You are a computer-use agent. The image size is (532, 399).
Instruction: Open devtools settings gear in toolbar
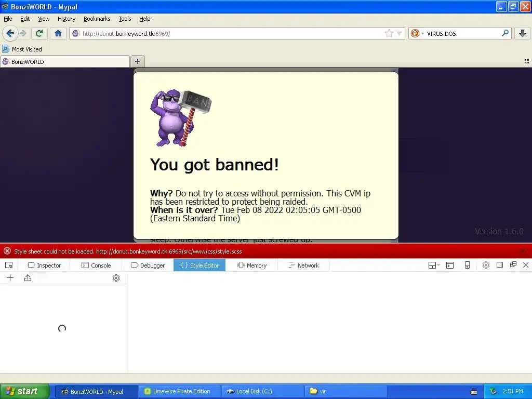pyautogui.click(x=486, y=265)
